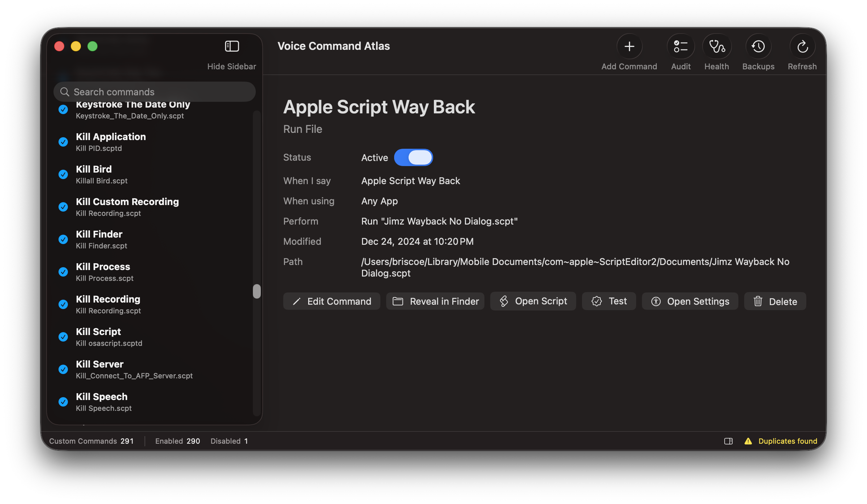Click the inspector panel icon in status bar
This screenshot has width=867, height=504.
[x=728, y=441]
